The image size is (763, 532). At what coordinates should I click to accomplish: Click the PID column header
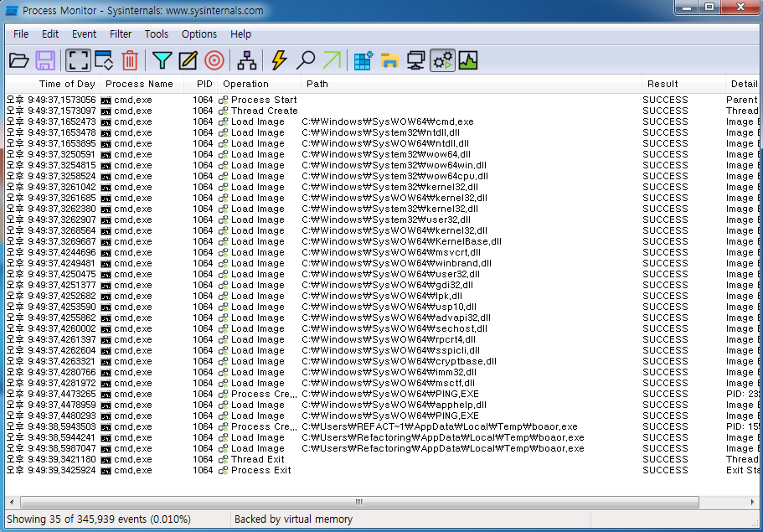pos(200,84)
